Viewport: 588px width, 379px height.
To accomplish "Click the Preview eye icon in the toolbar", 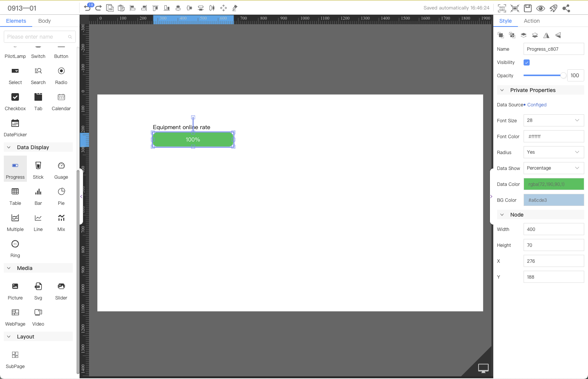I will coord(541,8).
